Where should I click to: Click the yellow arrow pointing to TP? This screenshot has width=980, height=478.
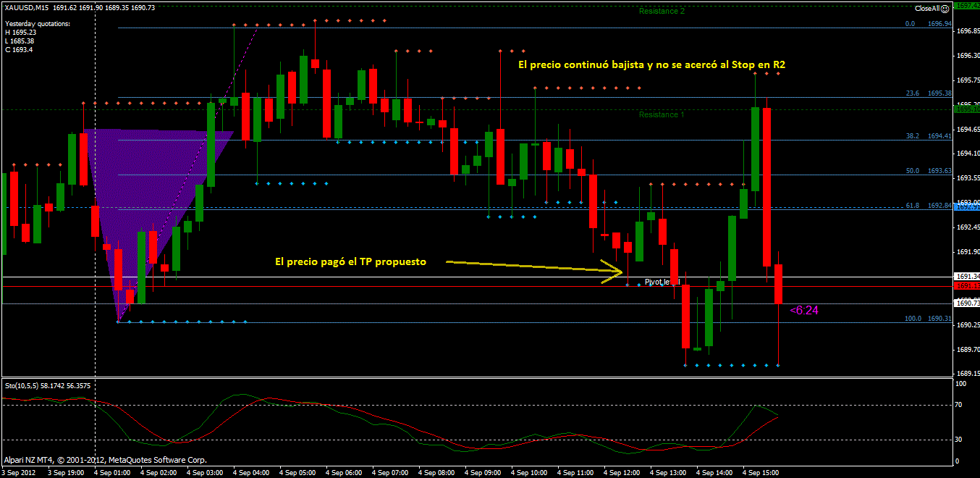point(534,267)
